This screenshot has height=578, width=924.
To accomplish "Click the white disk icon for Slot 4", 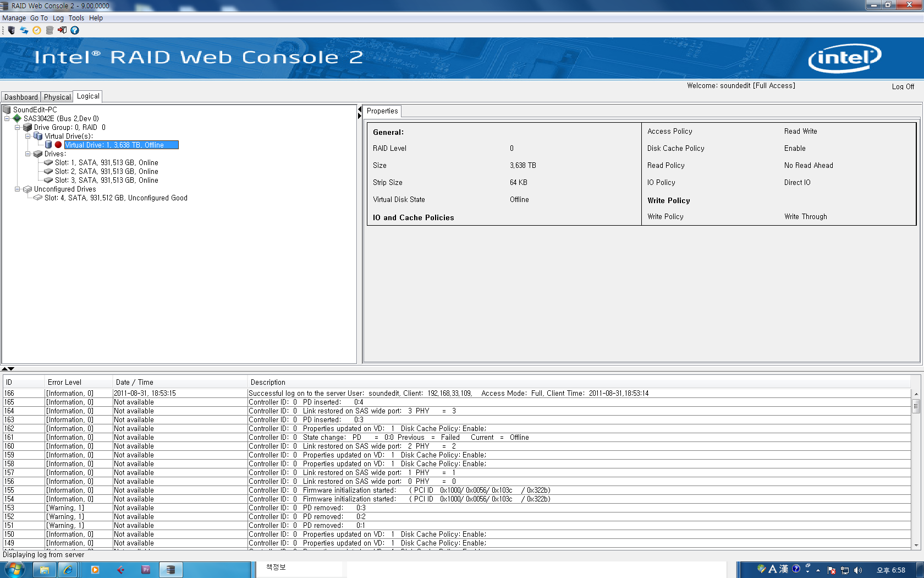I will pos(38,198).
